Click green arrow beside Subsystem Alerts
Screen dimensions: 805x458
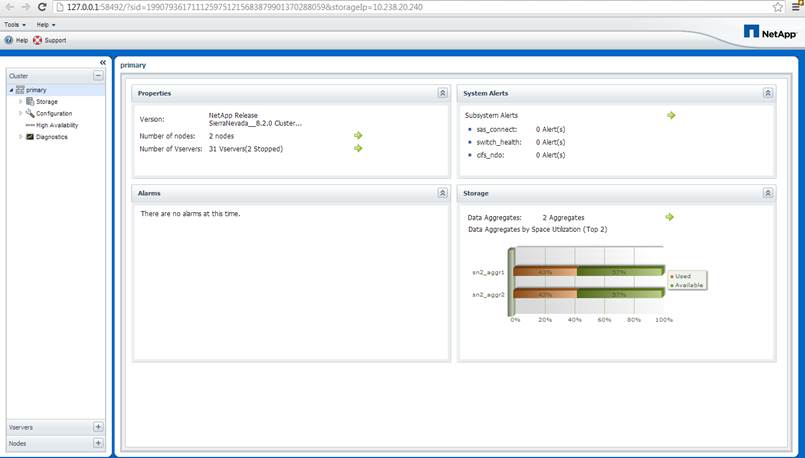[x=671, y=115]
